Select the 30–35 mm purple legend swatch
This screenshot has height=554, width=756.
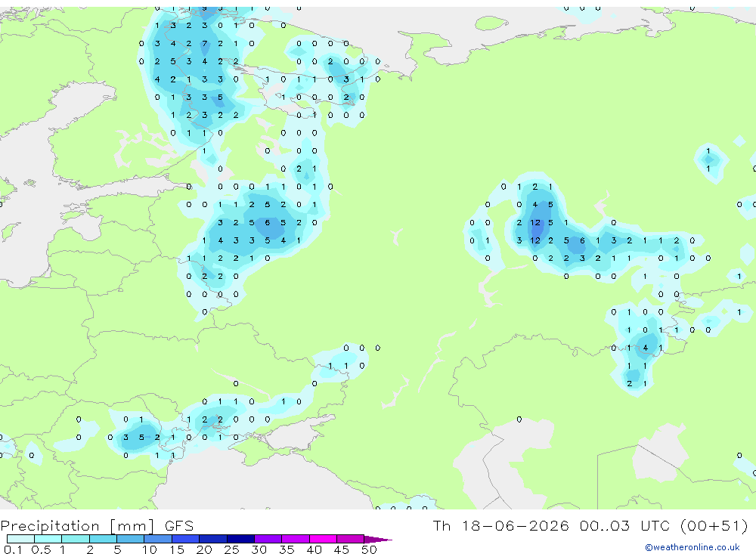click(x=268, y=539)
